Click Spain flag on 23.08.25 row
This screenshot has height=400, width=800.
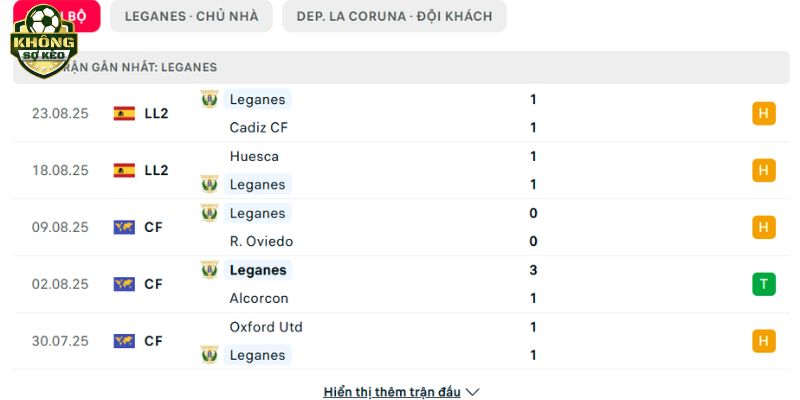click(x=124, y=113)
